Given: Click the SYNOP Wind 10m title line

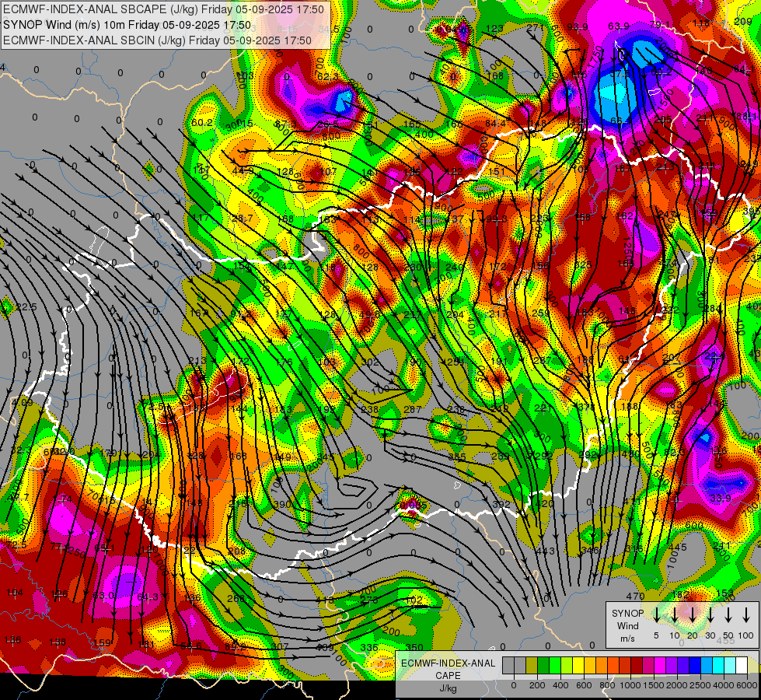Looking at the screenshot, I should click(127, 25).
